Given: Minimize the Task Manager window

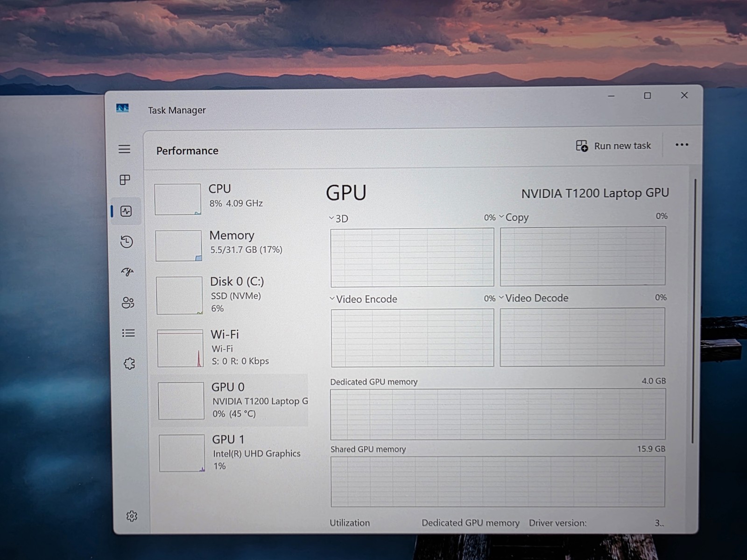Looking at the screenshot, I should (611, 96).
